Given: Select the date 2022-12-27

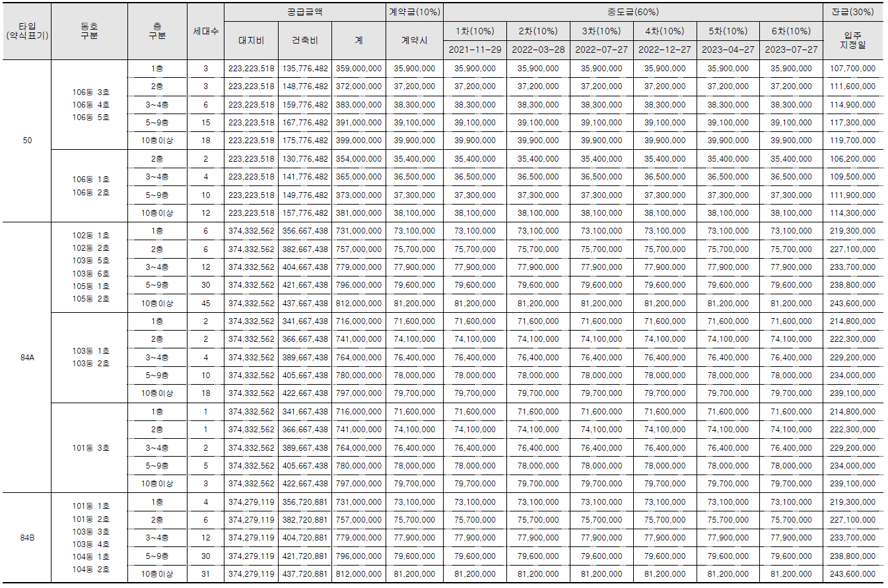Looking at the screenshot, I should pos(665,50).
